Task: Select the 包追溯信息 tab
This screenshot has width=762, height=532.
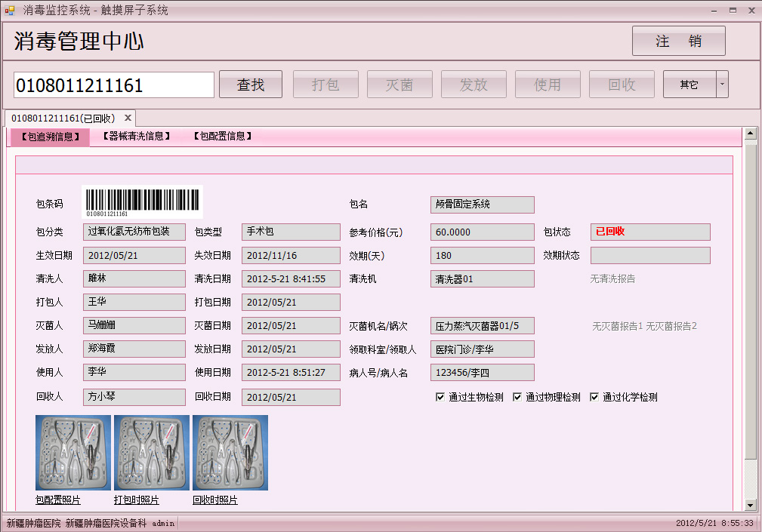Action: coord(50,137)
